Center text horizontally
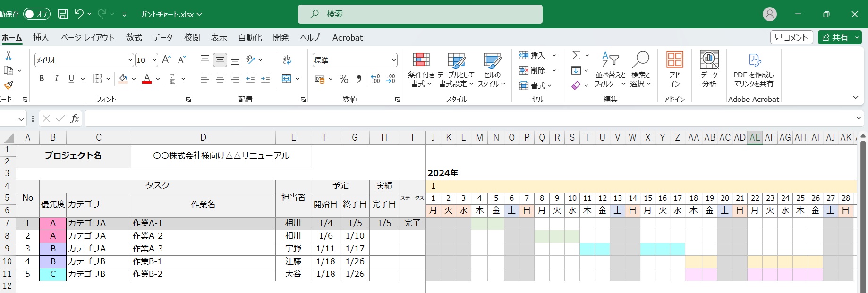868x293 pixels. point(220,79)
